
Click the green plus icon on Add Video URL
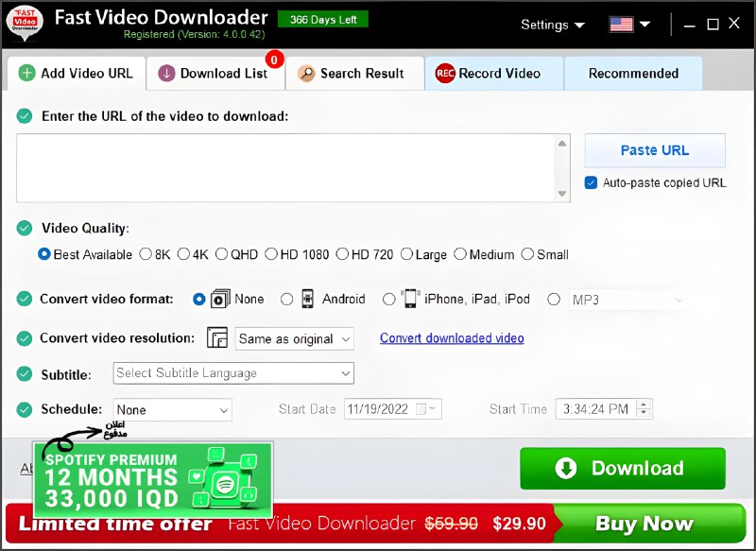click(27, 74)
